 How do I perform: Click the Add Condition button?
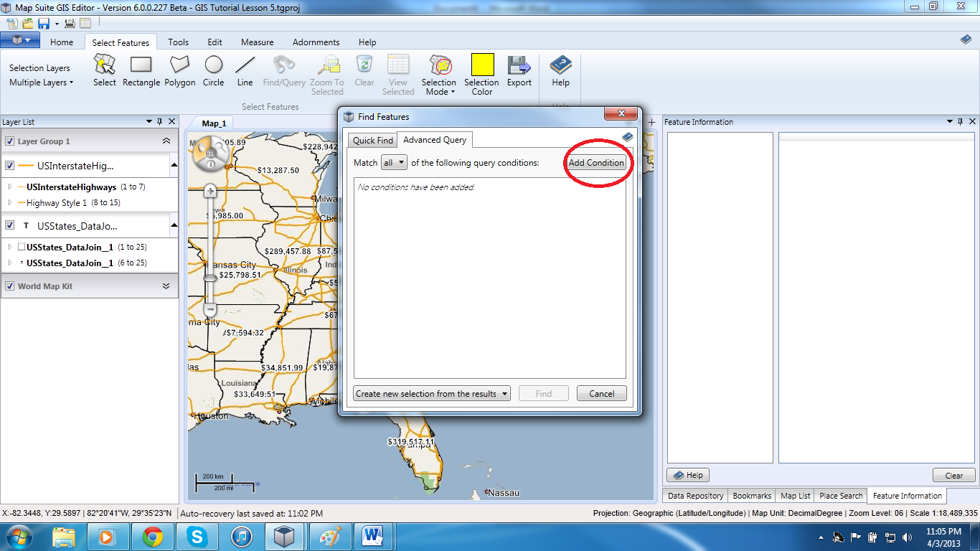pos(596,163)
